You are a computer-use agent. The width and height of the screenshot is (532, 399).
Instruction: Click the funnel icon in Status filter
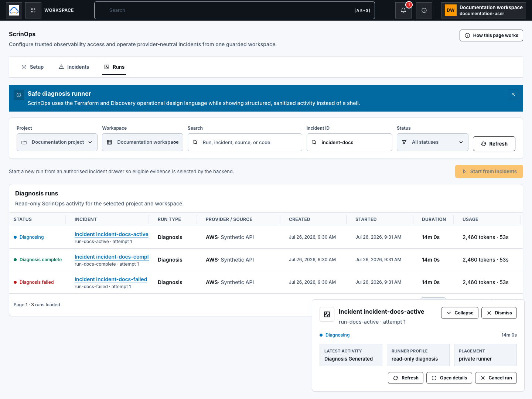coord(404,142)
